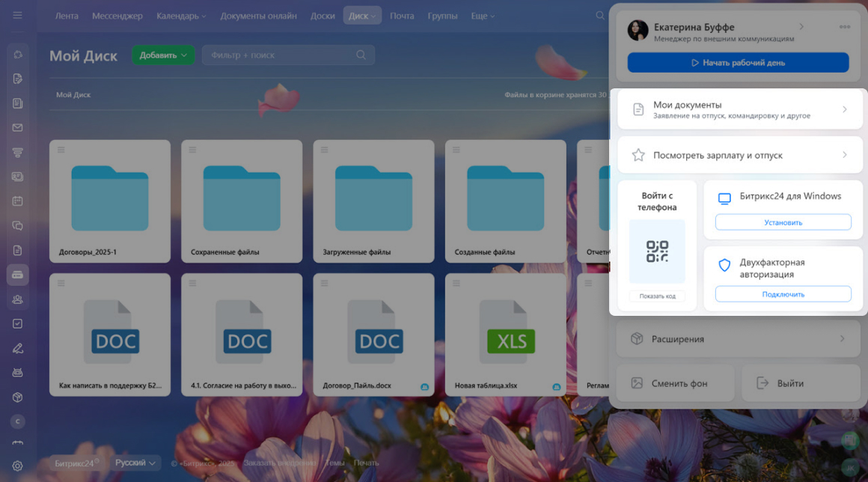The width and height of the screenshot is (868, 482).
Task: Open the contact card icon in the sidebar
Action: (18, 177)
